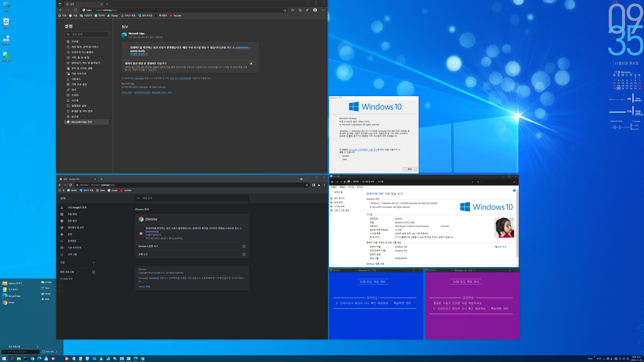644x362 pixels.
Task: Click 확인 in Windows 정보 dialog
Action: coord(410,169)
